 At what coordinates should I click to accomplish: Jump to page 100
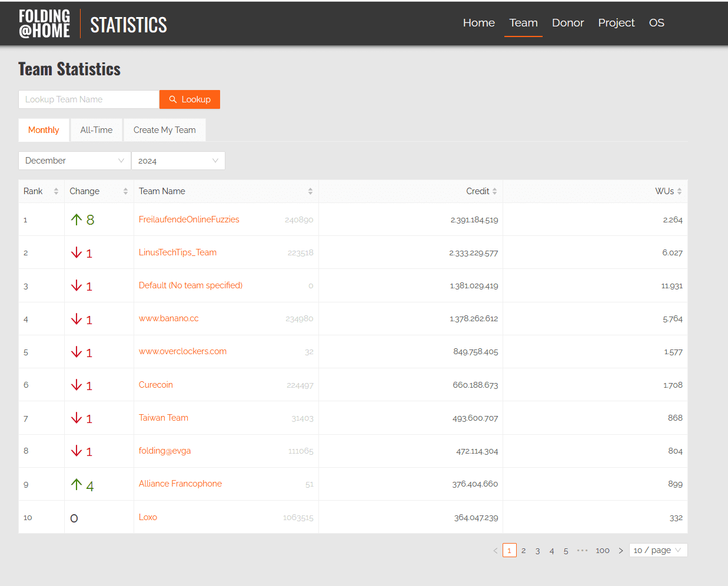pos(603,551)
